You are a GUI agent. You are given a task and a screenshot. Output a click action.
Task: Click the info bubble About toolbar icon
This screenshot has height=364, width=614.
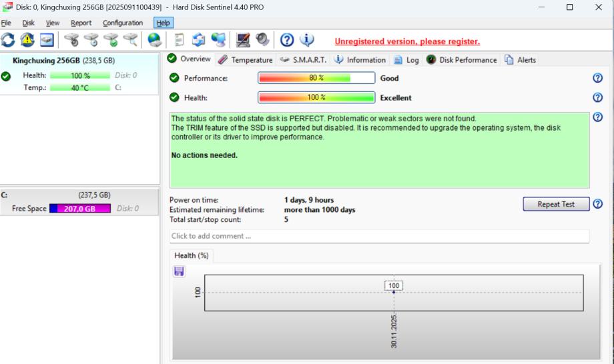[306, 40]
